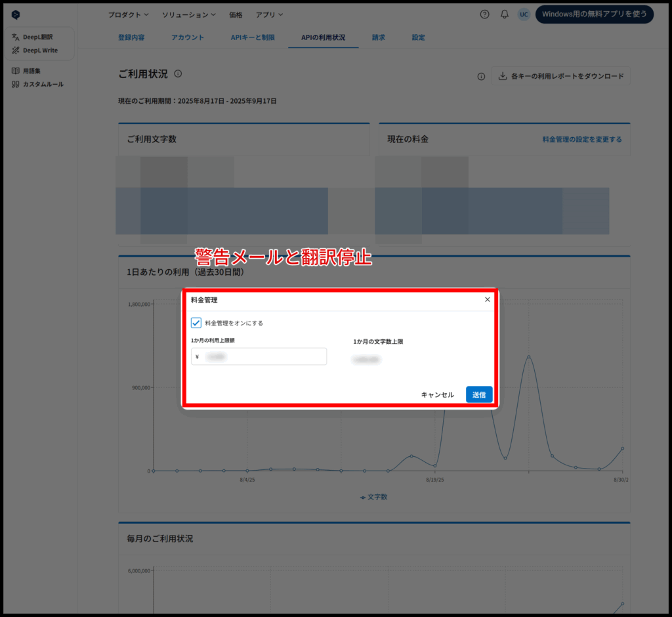The height and width of the screenshot is (617, 672).
Task: Close the 料金管理 dialog with X
Action: (488, 299)
